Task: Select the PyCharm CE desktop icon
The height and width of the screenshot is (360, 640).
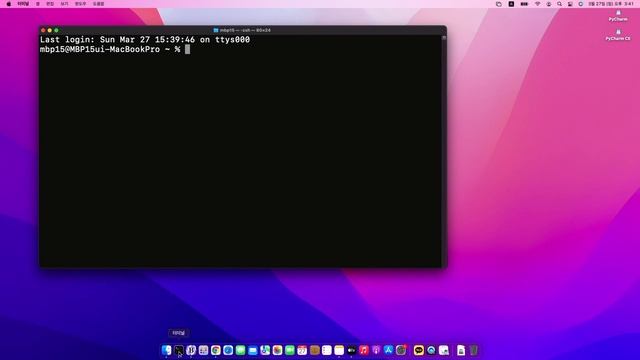Action: [618, 35]
